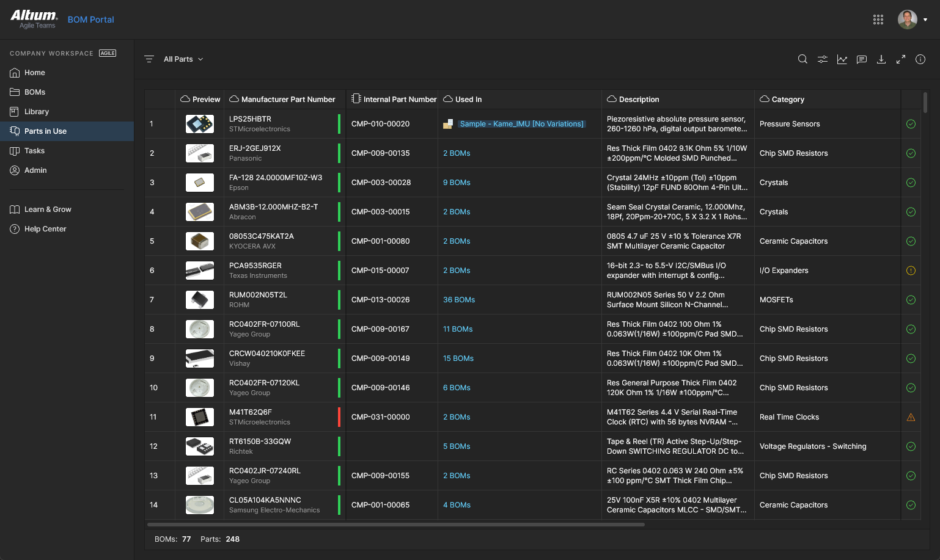Click the LPS25HBTR part preview thumbnail
940x560 pixels.
click(x=200, y=124)
